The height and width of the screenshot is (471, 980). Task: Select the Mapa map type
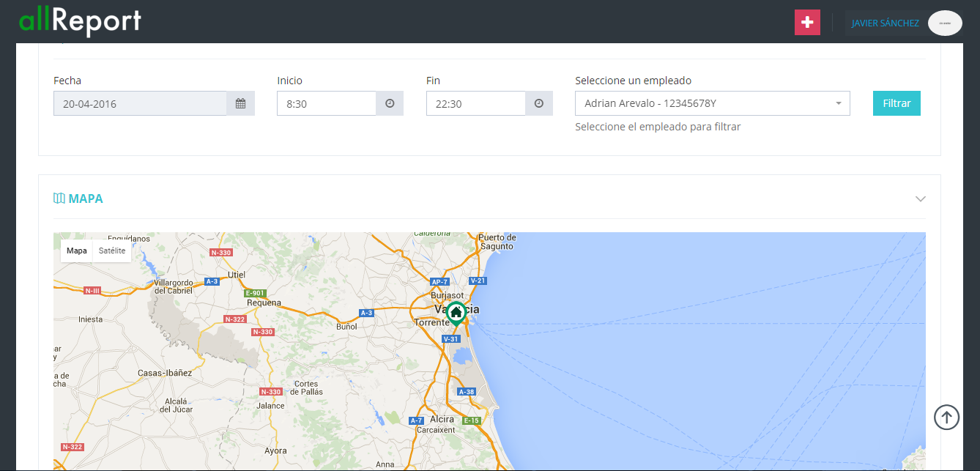tap(77, 251)
